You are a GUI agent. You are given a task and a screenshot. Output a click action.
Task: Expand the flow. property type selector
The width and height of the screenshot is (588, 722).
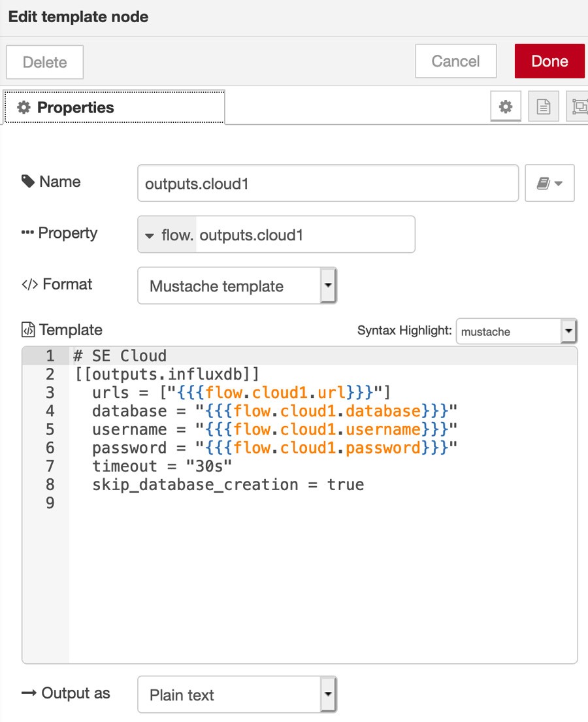(x=167, y=235)
